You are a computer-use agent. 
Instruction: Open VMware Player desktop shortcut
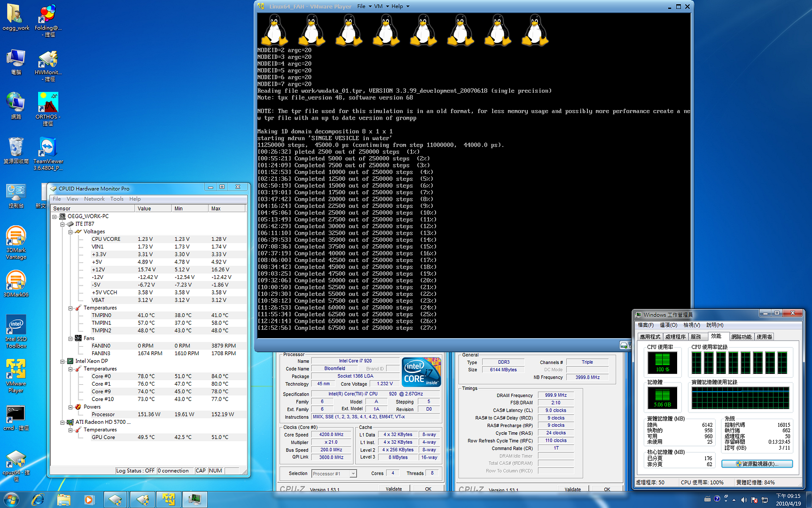click(x=16, y=376)
